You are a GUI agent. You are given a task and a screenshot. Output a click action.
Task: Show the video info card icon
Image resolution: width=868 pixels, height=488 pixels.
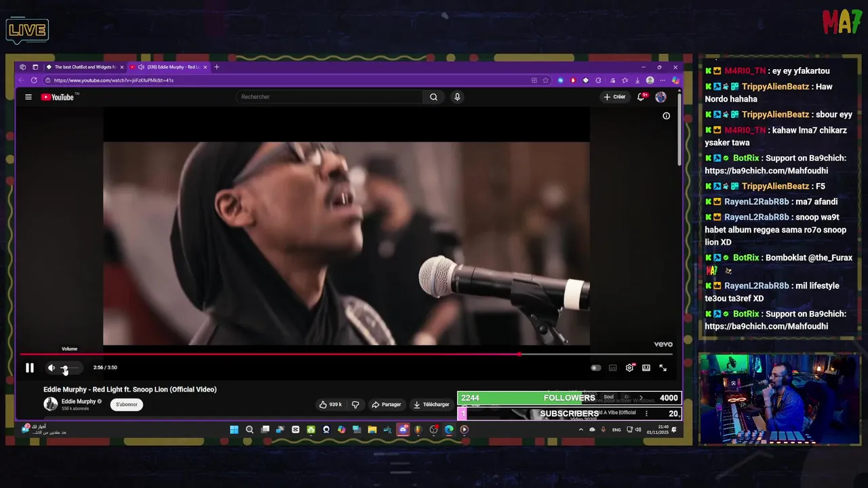tap(666, 116)
